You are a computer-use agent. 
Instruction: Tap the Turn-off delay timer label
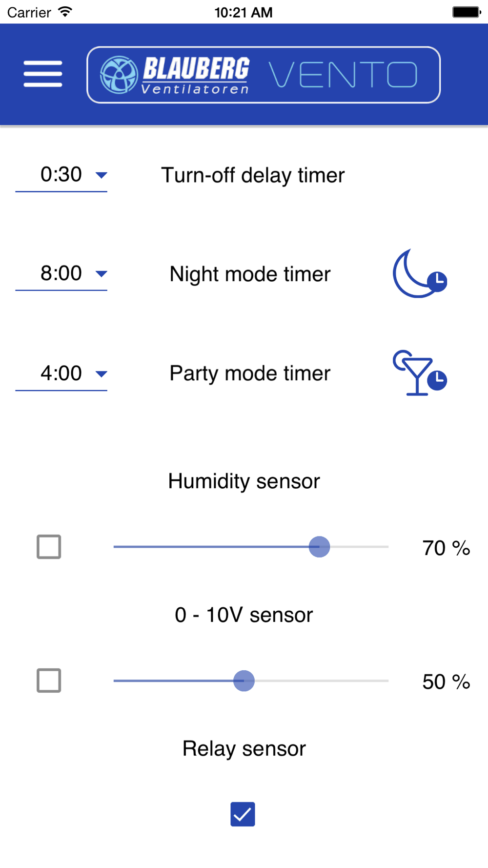(253, 175)
